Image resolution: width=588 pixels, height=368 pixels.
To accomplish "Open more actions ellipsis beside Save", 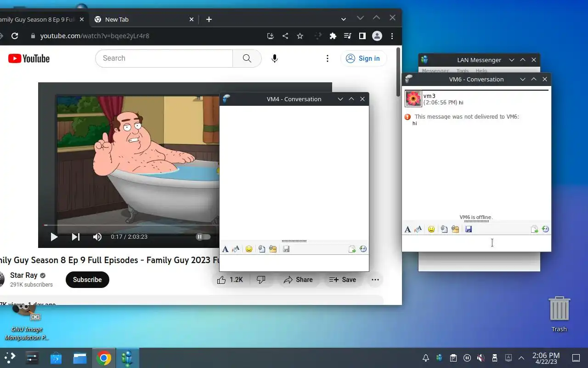I will click(x=375, y=280).
